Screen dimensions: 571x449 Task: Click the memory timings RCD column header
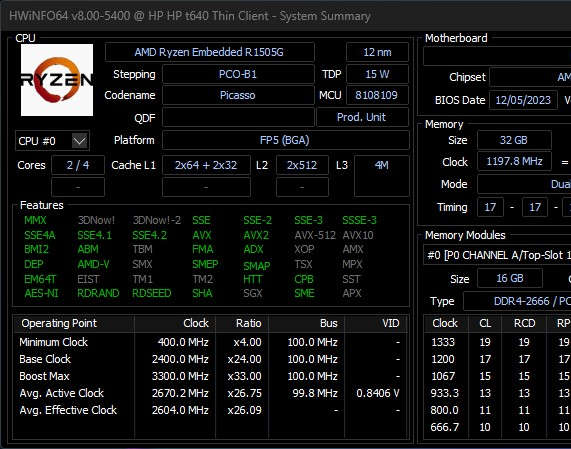[x=524, y=323]
